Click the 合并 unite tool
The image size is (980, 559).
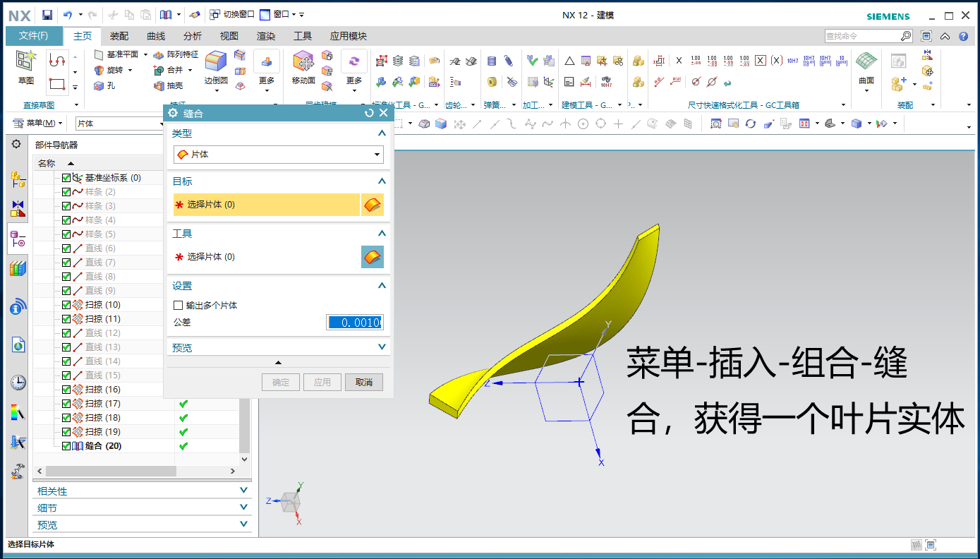169,70
